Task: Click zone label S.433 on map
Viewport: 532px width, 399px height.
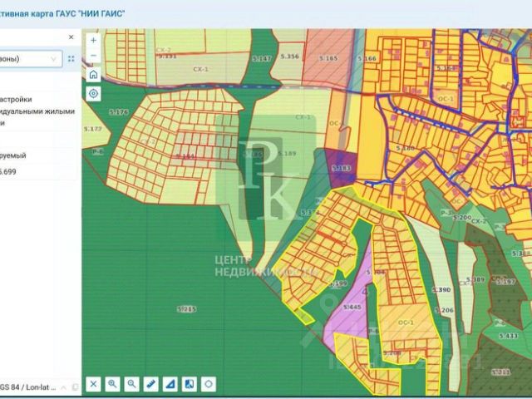Action: (x=508, y=336)
